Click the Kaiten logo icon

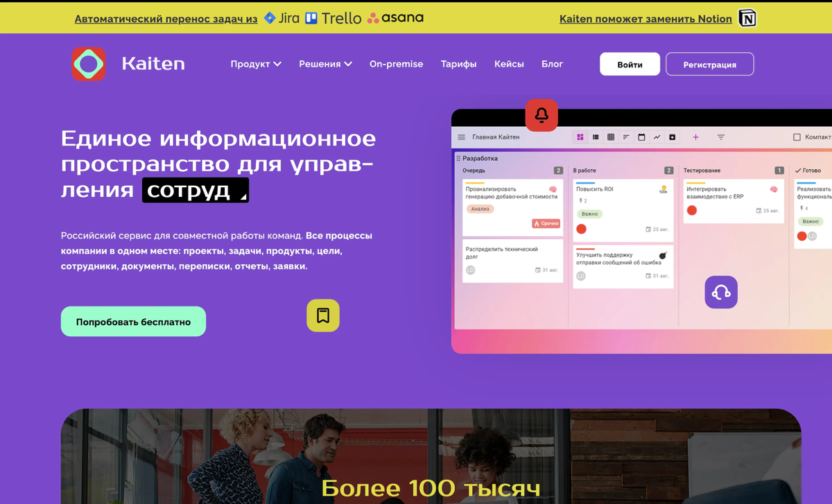point(89,64)
